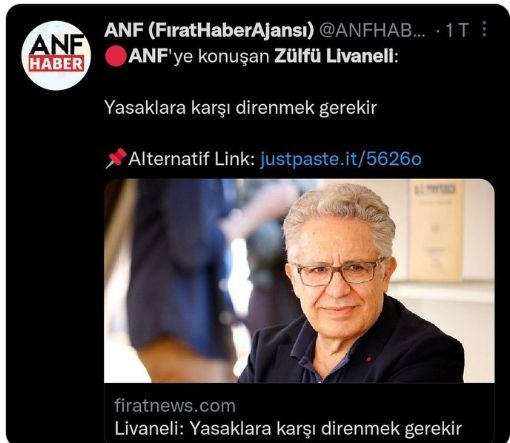Viewport: 510px width, 443px height.
Task: Click the man's eyeglasses in the photo
Action: [339, 272]
